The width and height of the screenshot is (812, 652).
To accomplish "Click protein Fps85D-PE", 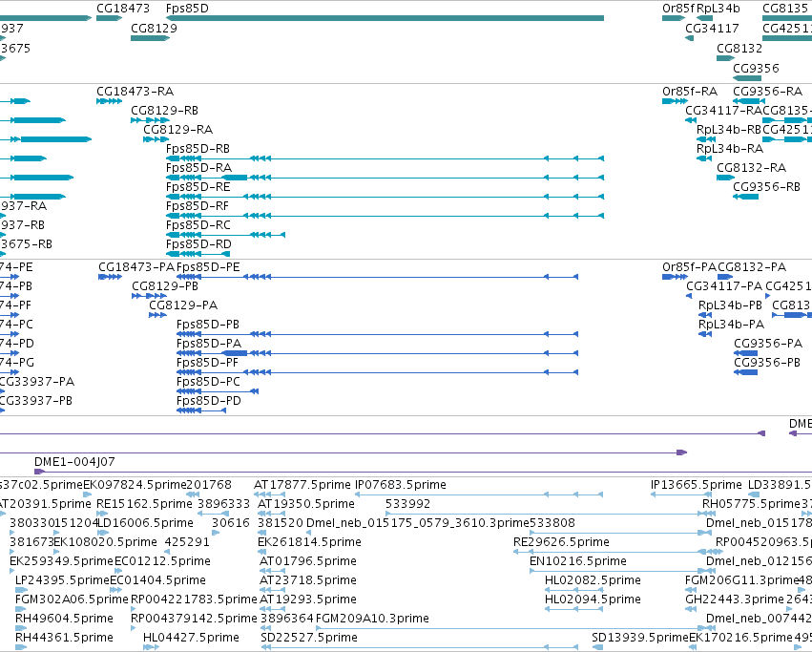I will (x=208, y=267).
